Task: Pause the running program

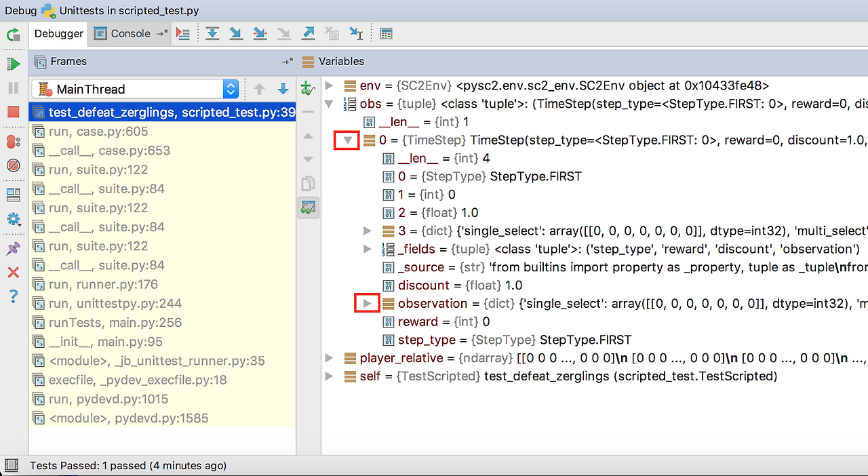Action: 13,88
